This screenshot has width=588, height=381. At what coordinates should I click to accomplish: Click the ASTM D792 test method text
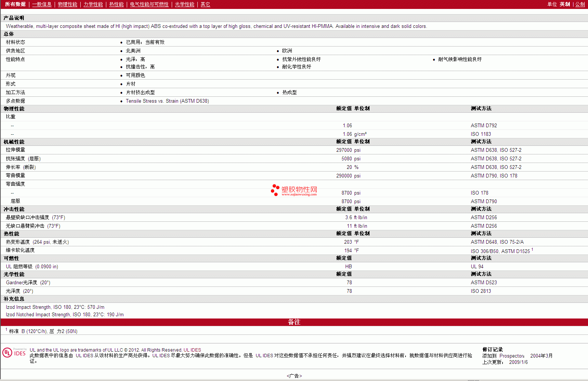pyautogui.click(x=484, y=126)
